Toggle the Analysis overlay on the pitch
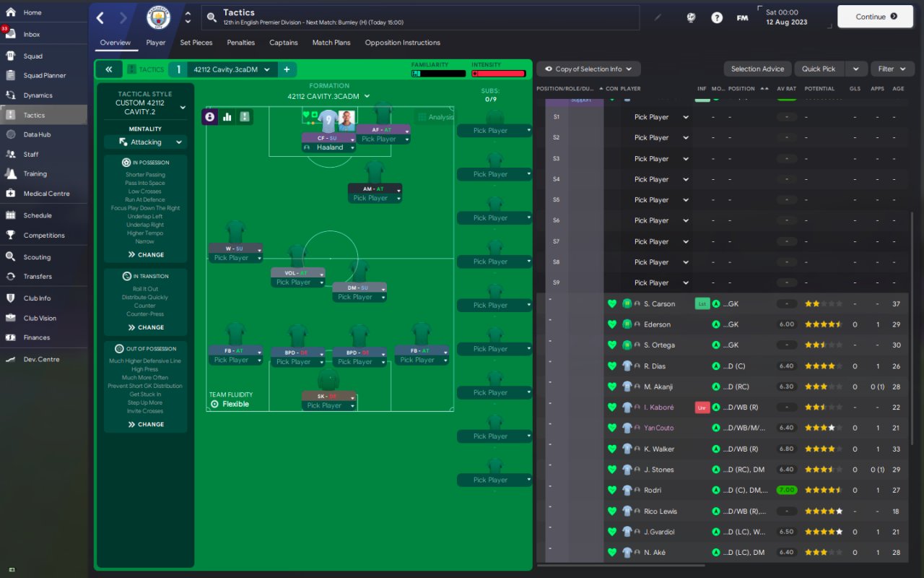The image size is (924, 578). click(x=436, y=117)
